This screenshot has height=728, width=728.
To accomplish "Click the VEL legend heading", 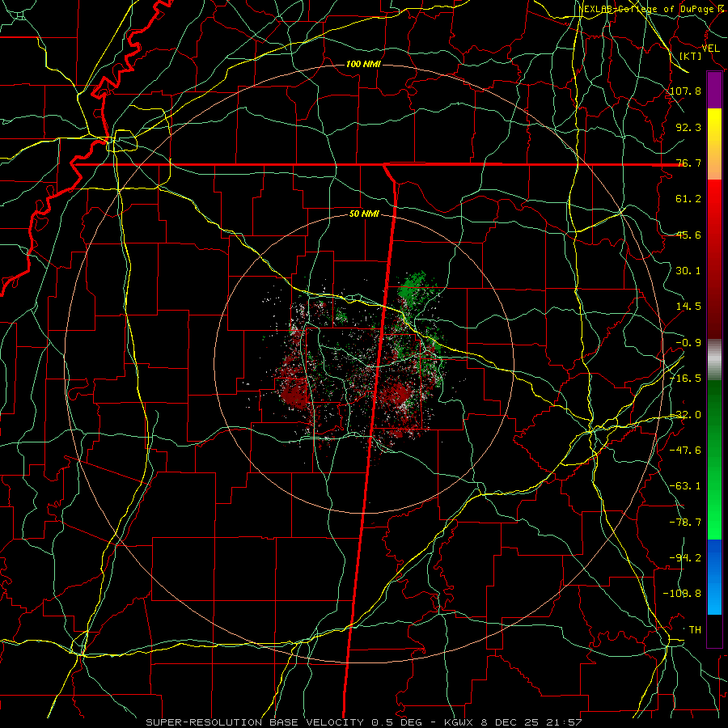I will point(710,49).
